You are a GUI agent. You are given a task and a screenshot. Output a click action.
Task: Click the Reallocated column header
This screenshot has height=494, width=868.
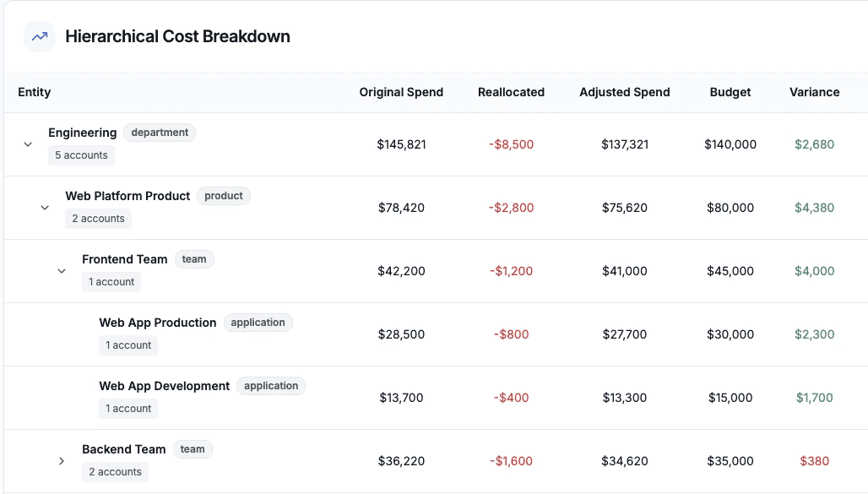coord(511,92)
